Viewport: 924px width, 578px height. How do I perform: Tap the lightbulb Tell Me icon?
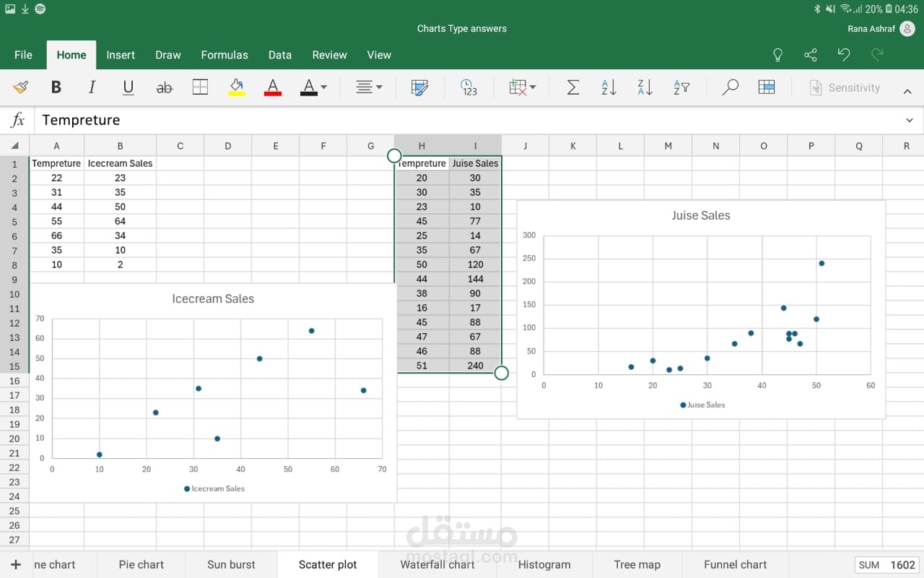(x=777, y=55)
